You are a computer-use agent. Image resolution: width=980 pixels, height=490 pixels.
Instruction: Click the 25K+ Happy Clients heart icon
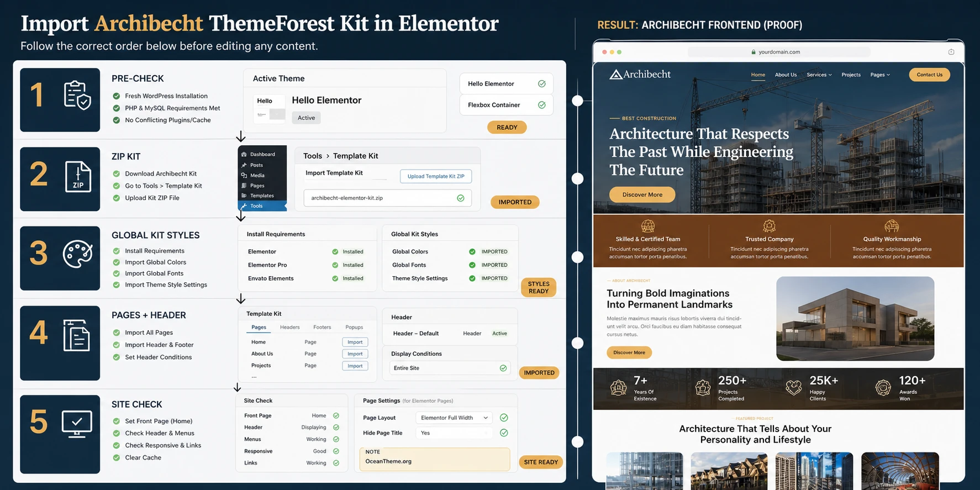click(794, 388)
